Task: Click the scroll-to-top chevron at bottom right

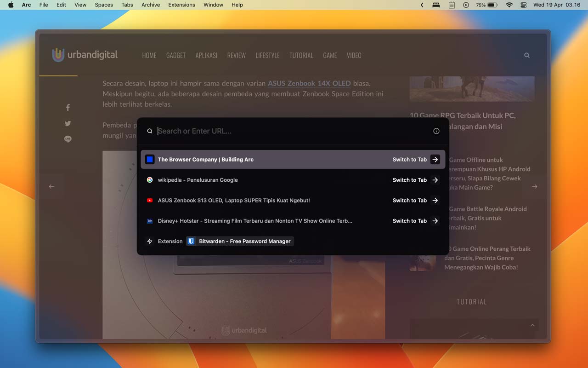Action: click(532, 325)
